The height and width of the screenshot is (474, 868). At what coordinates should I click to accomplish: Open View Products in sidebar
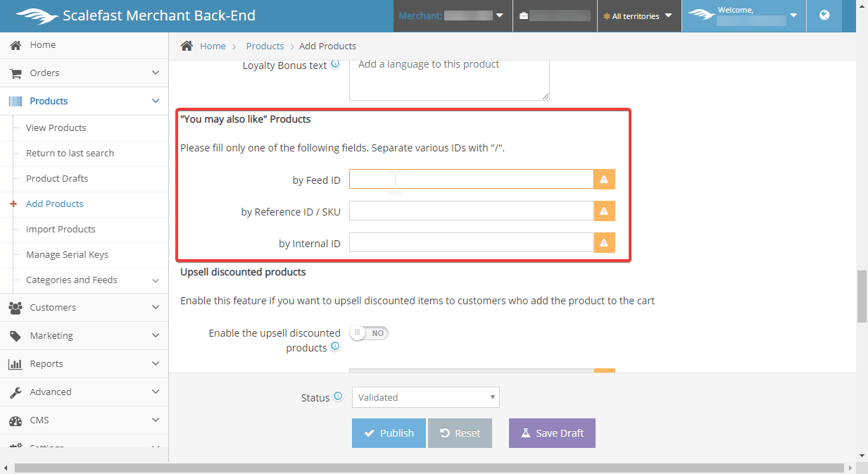coord(56,128)
